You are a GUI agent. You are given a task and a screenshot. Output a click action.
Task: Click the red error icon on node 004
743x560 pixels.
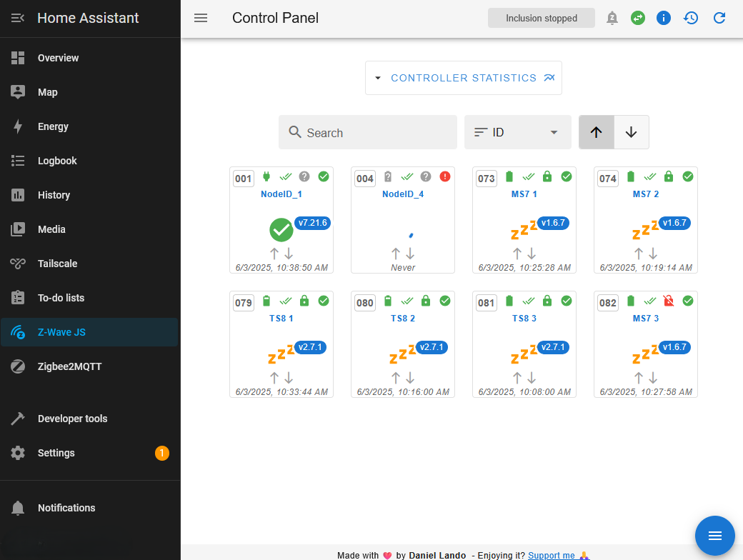coord(445,176)
